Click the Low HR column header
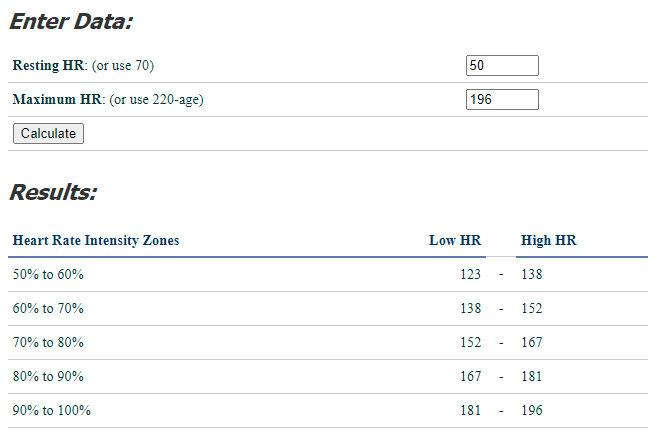 (455, 240)
